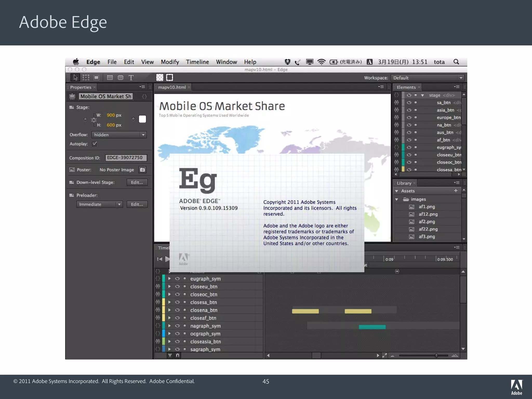Image resolution: width=532 pixels, height=399 pixels.
Task: Click the Wi-Fi status icon in menu bar
Action: point(321,62)
